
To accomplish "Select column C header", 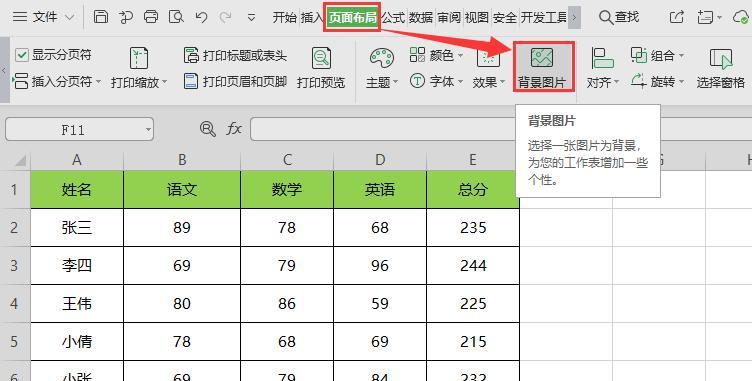I will click(287, 160).
